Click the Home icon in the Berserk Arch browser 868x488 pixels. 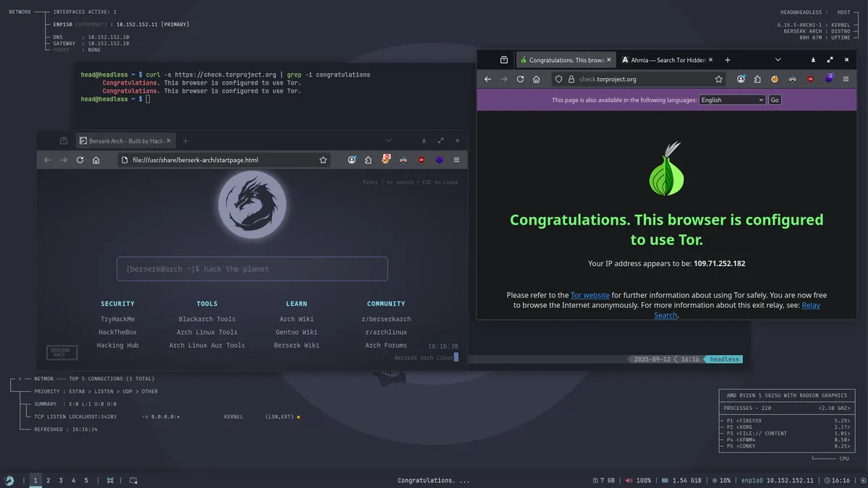coord(96,160)
